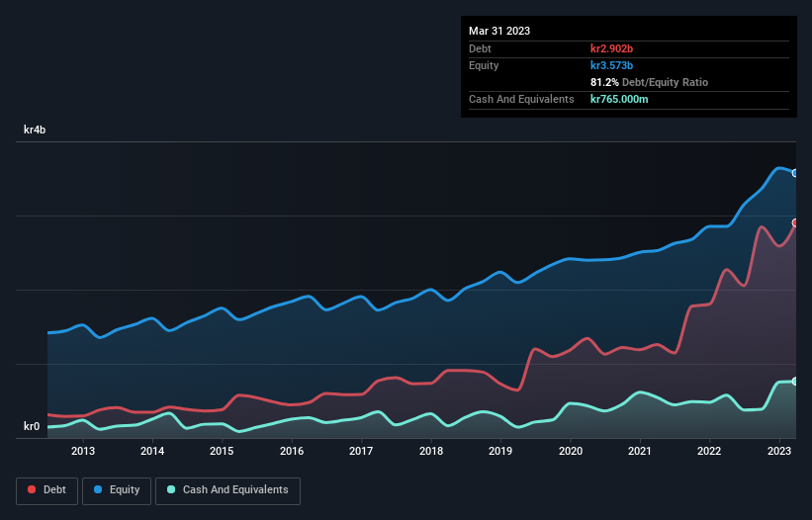Click the 81.2% Debt/Equity Ratio text
This screenshot has height=520, width=812.
649,82
